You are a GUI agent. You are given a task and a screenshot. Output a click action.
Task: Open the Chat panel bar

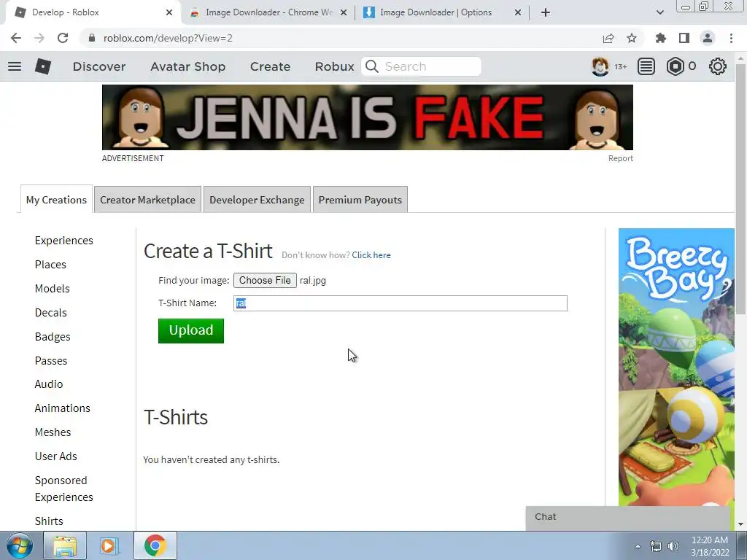pos(628,517)
